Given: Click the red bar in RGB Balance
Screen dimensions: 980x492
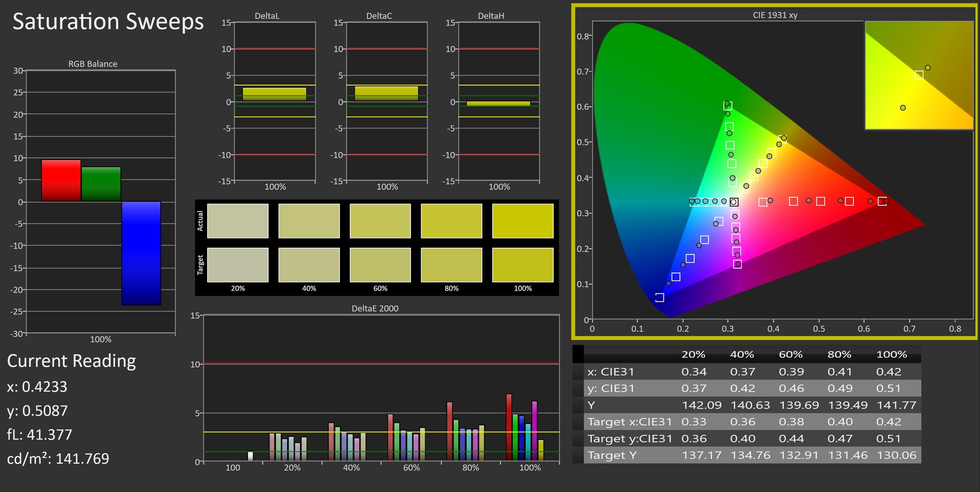Looking at the screenshot, I should coord(61,180).
